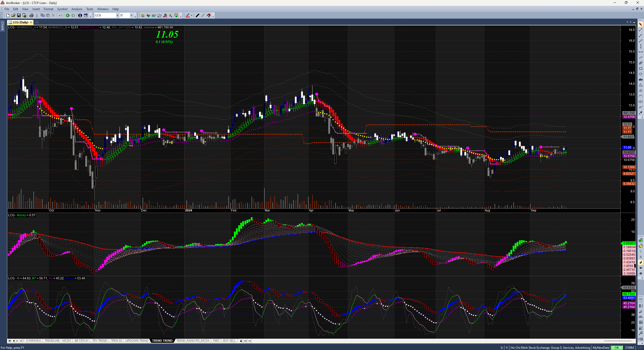
Task: Select the horizontal line drawing tool
Action: [x=640, y=52]
